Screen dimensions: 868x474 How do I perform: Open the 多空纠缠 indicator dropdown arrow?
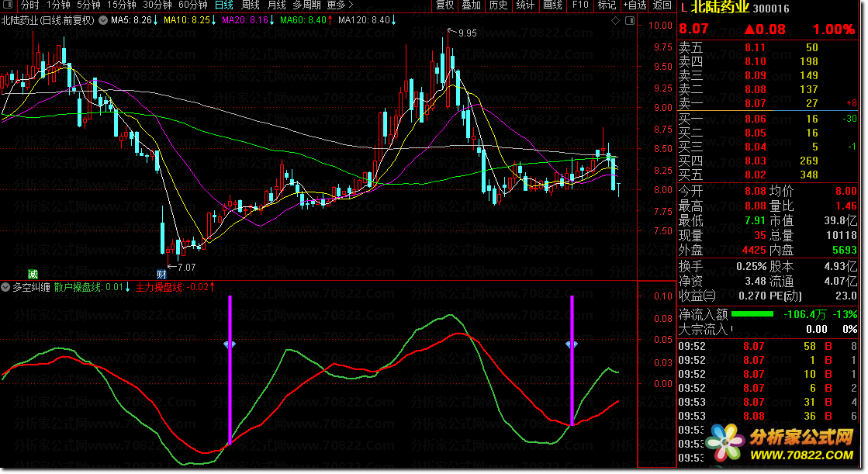pyautogui.click(x=5, y=287)
